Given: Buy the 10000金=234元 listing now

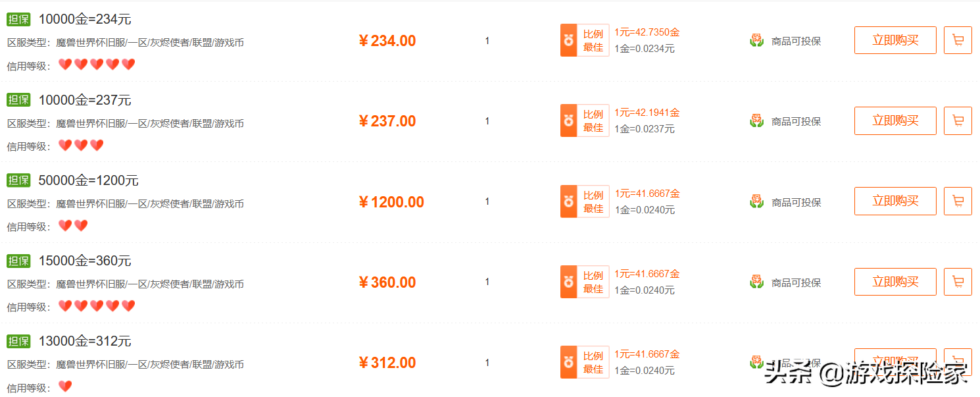Looking at the screenshot, I should [x=895, y=40].
